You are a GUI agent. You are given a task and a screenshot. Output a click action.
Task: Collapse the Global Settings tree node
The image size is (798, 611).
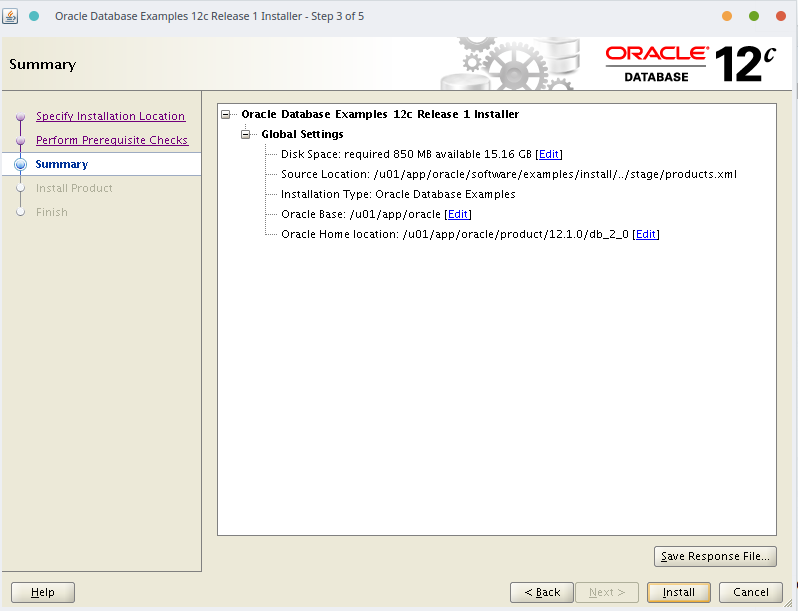[x=246, y=134]
